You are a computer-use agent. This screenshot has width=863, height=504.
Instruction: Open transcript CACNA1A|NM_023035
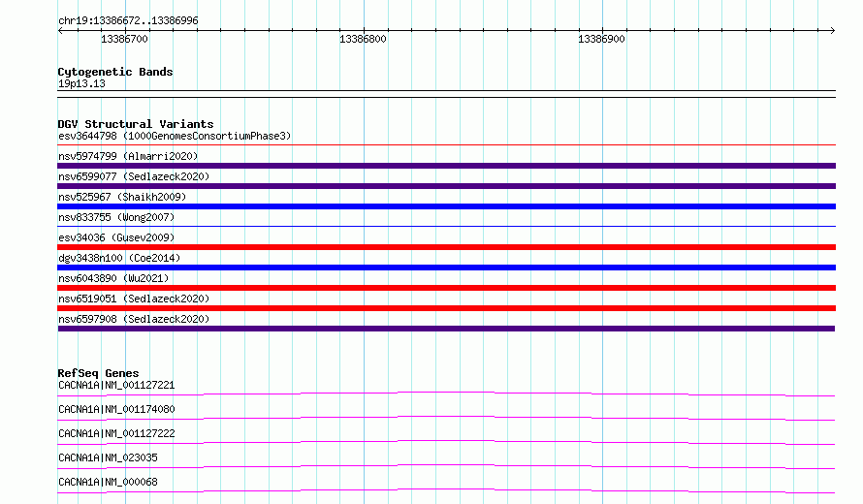click(x=108, y=457)
